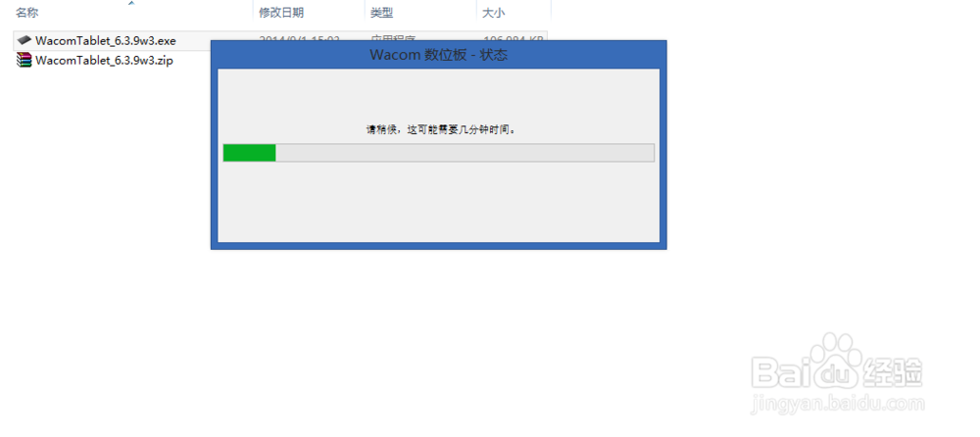The image size is (980, 437).
Task: Click the WacomTablet_6.3.9w3.exe application icon
Action: [x=24, y=40]
